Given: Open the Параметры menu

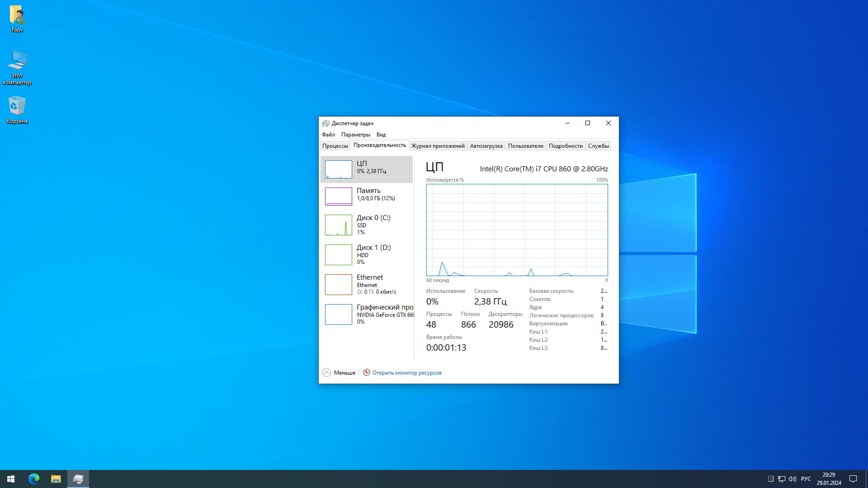Looking at the screenshot, I should 355,135.
